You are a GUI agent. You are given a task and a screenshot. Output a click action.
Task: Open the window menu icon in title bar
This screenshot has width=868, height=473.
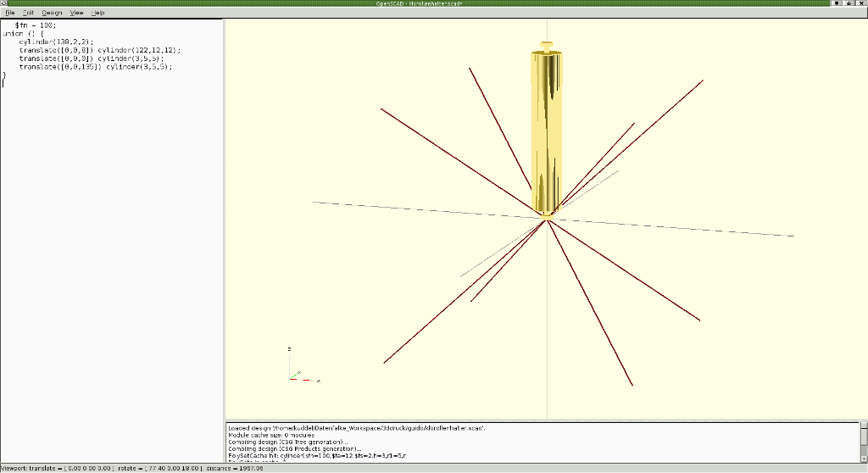click(4, 3)
